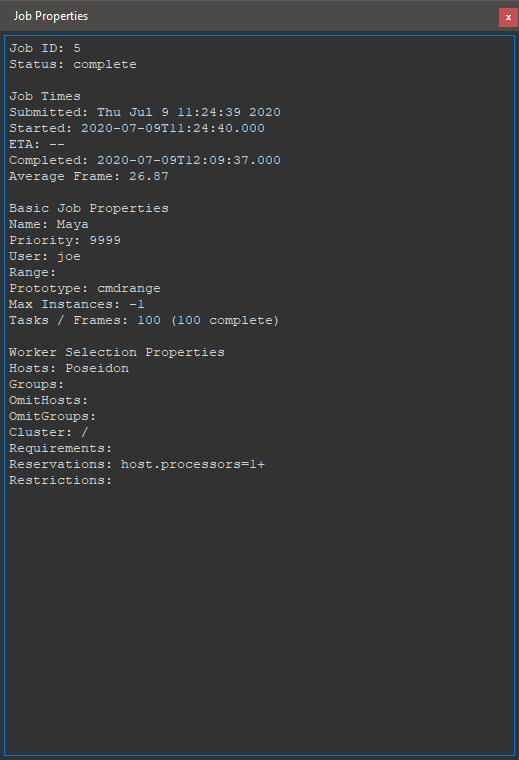This screenshot has width=519, height=760.
Task: Click the Started timestamp line
Action: coord(137,128)
